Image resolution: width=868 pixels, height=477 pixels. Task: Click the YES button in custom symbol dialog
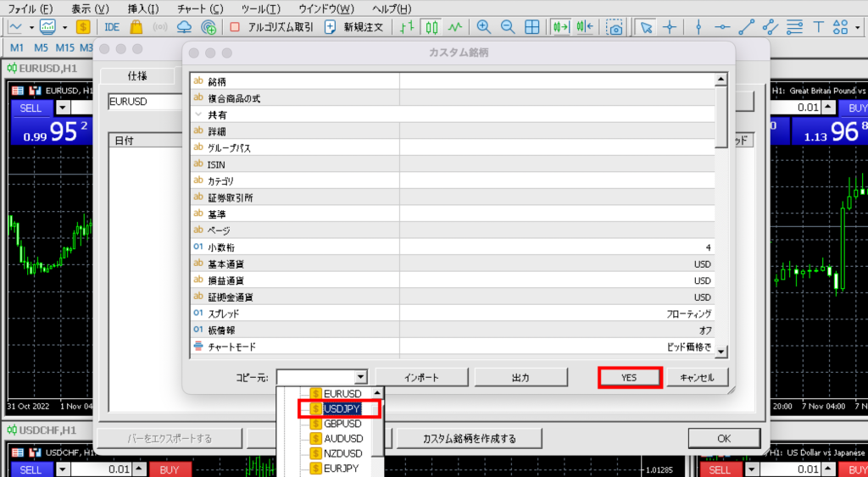click(x=630, y=377)
